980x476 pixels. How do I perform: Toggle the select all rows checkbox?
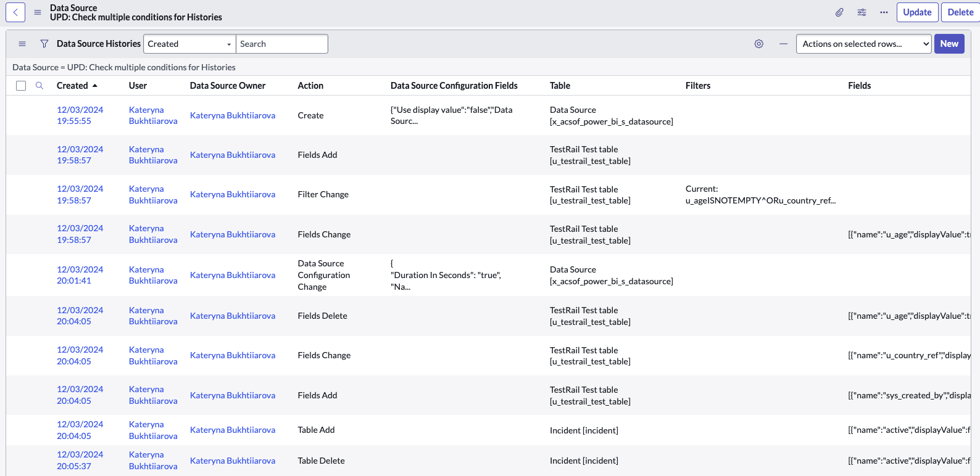(x=21, y=86)
